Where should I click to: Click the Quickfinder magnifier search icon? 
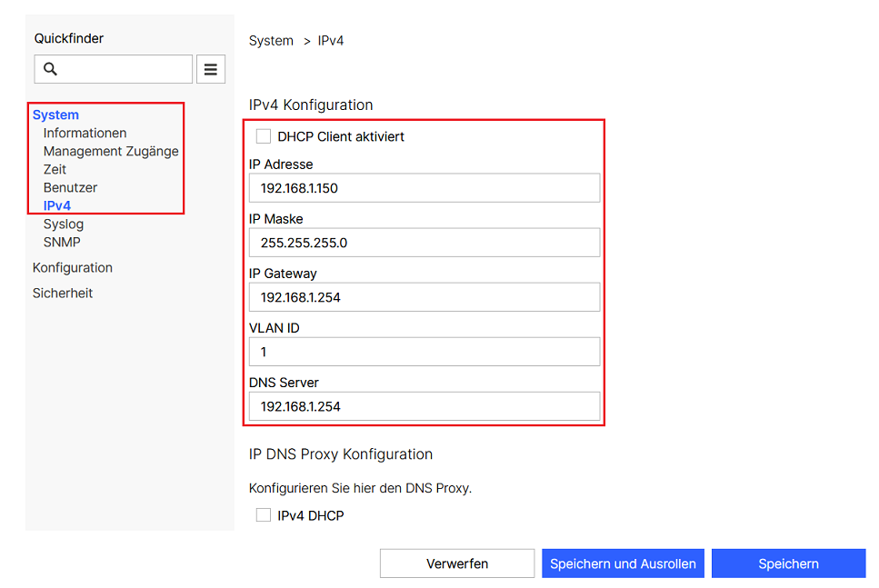[51, 69]
